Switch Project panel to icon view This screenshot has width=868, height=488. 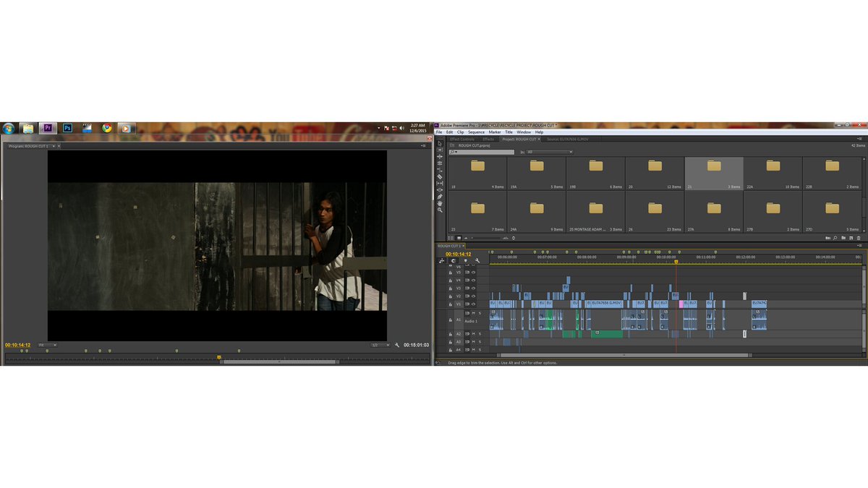459,238
